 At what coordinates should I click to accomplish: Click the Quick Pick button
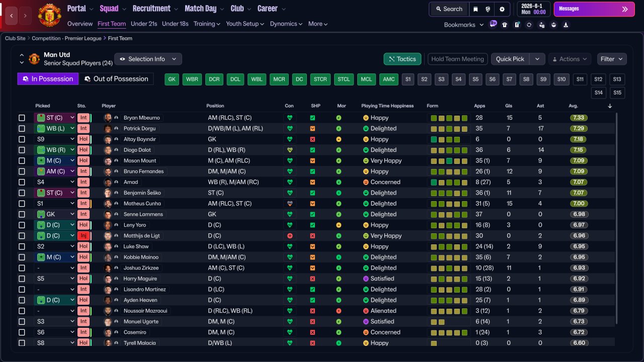(510, 59)
